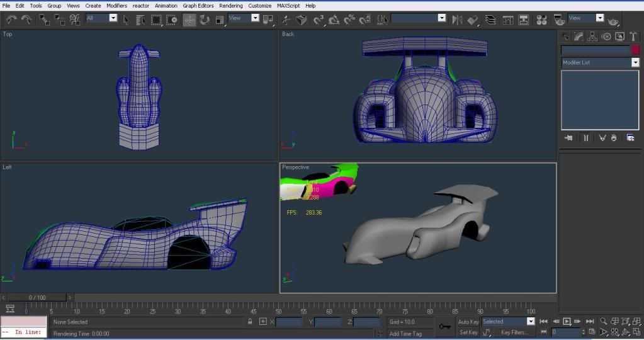Open the Material Editor icon

(x=541, y=20)
